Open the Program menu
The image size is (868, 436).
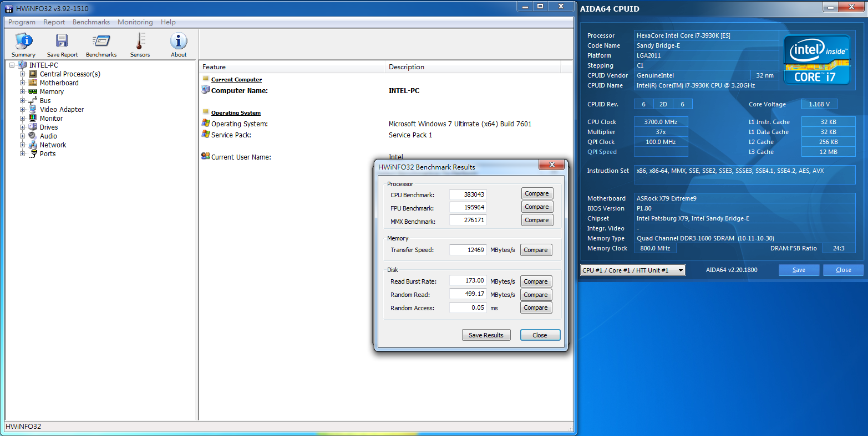(x=22, y=22)
